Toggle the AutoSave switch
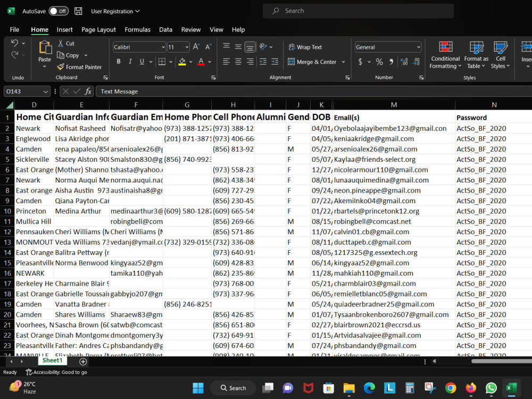Image resolution: width=532 pixels, height=399 pixels. point(59,11)
